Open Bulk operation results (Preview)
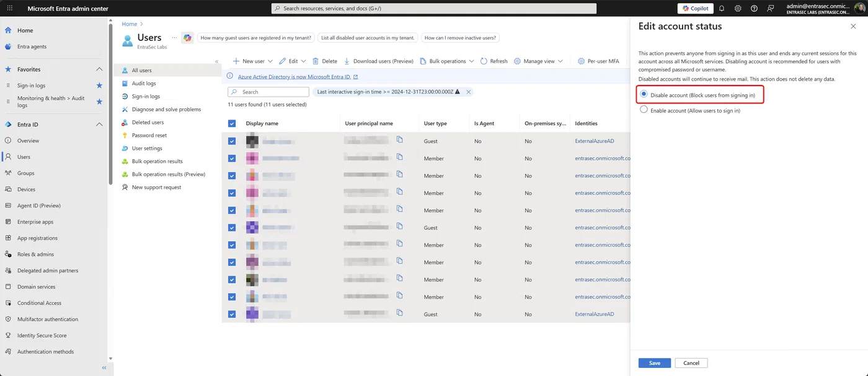Image resolution: width=868 pixels, height=376 pixels. point(169,175)
